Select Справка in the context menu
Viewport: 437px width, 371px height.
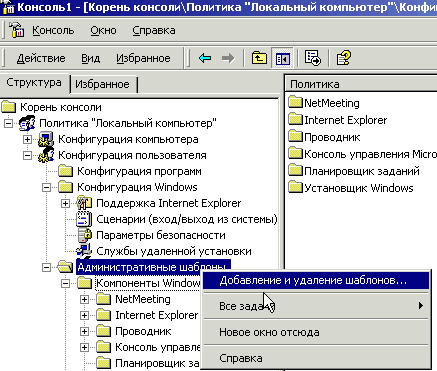[x=316, y=358]
